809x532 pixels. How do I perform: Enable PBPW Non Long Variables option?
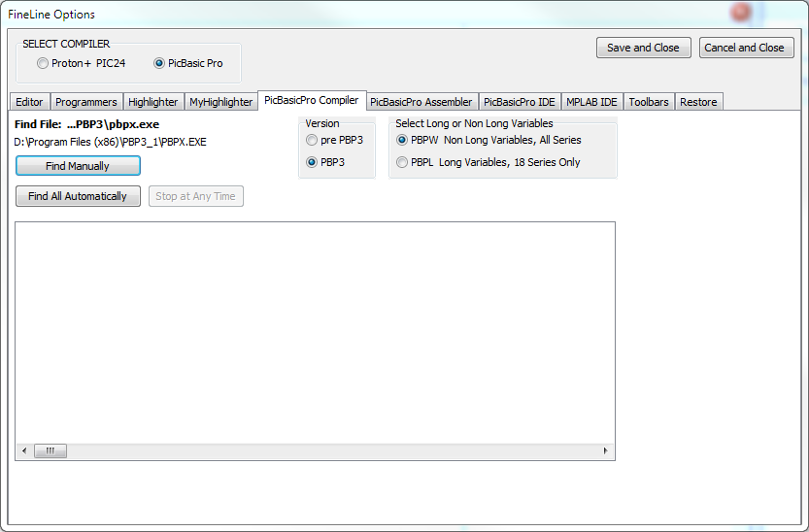tap(402, 140)
